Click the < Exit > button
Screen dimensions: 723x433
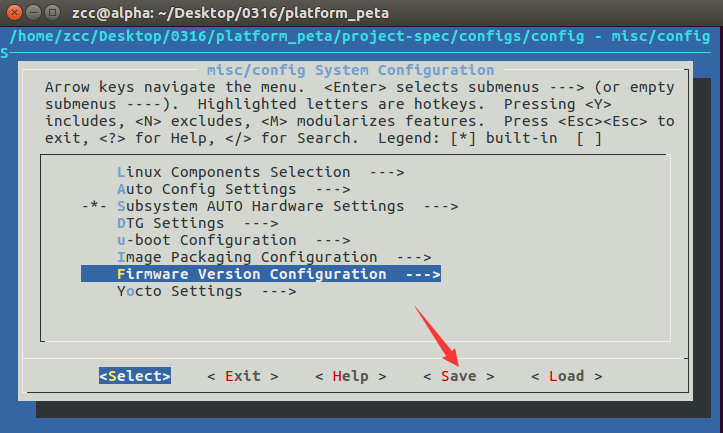[243, 376]
